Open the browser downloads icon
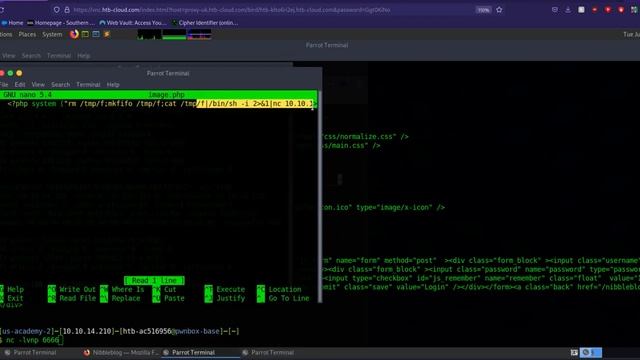 568,9
